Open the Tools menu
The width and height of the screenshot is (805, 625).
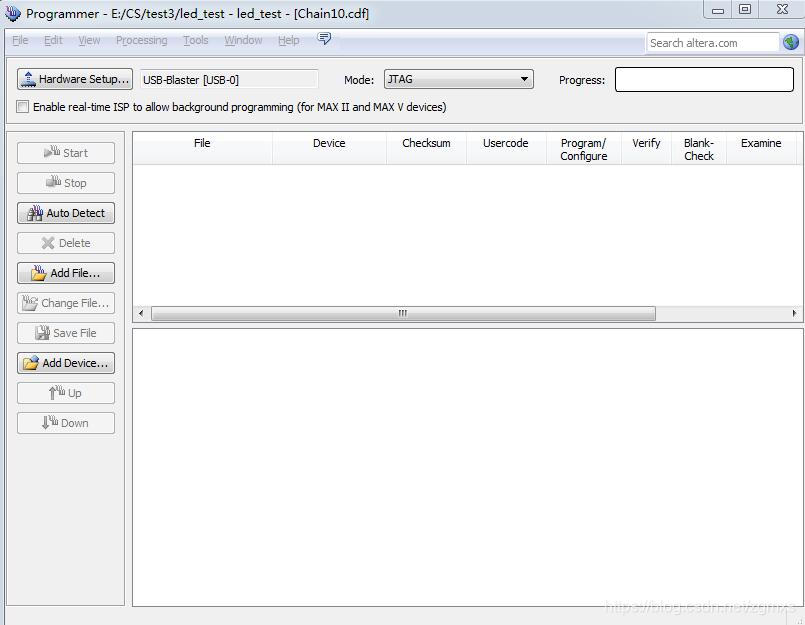pyautogui.click(x=196, y=40)
